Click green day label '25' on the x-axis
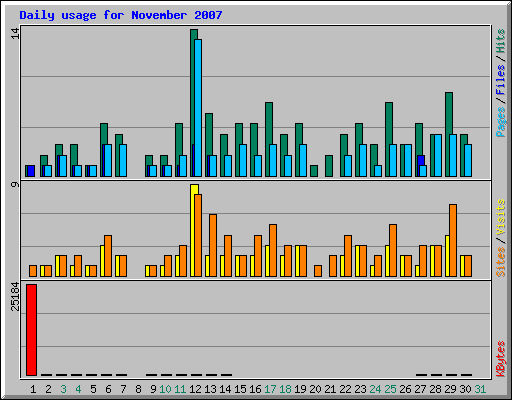Image resolution: width=512 pixels, height=400 pixels. (x=390, y=389)
